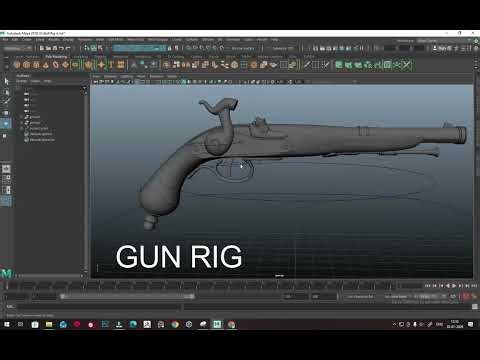Expand the sixth Outliner node
The width and height of the screenshot is (480, 360).
(22, 123)
